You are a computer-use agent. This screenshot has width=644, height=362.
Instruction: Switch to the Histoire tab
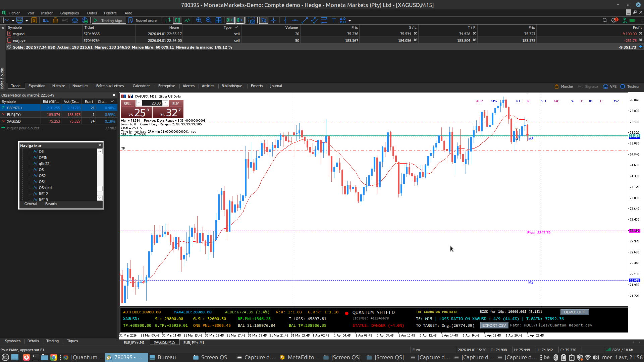pos(58,86)
